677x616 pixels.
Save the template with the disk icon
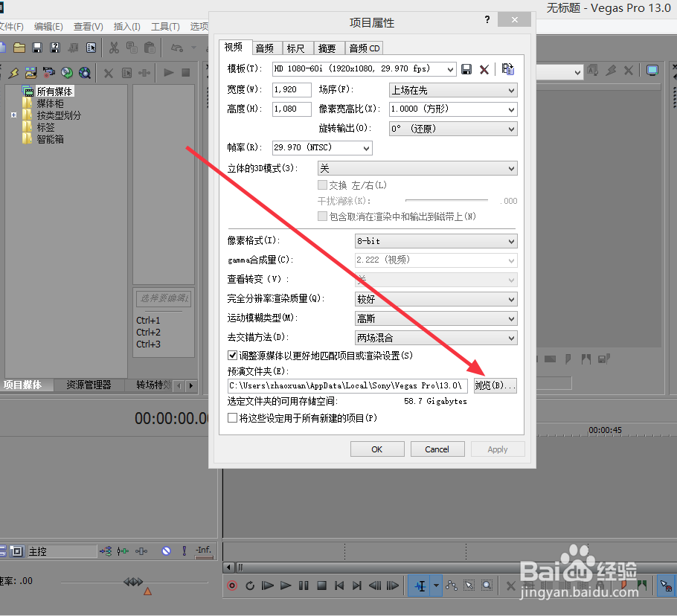(466, 69)
